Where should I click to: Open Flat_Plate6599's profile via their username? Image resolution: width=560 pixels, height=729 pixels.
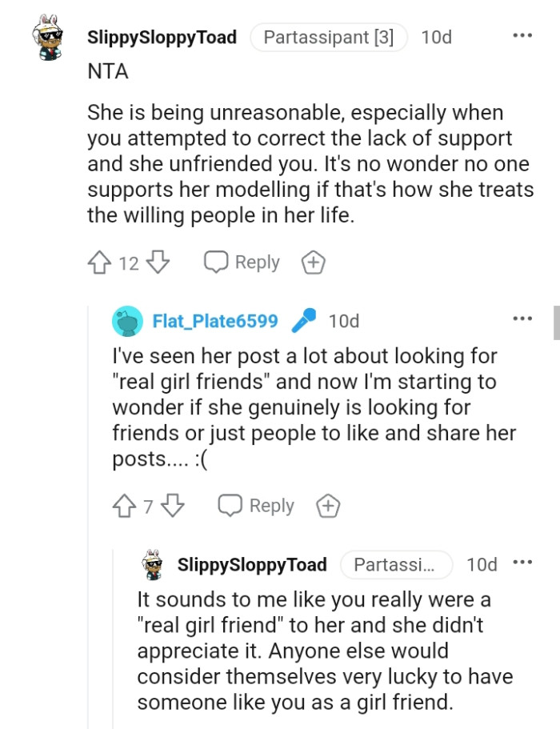coord(215,321)
